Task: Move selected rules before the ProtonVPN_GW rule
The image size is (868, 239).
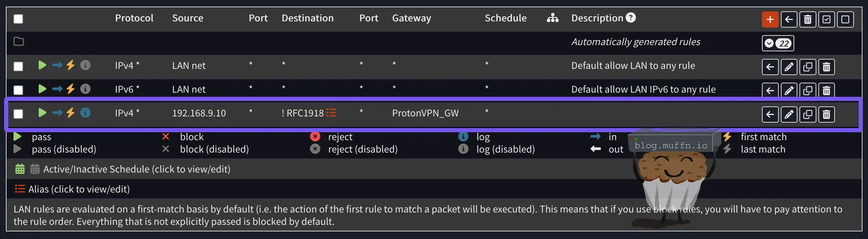Action: click(x=770, y=114)
